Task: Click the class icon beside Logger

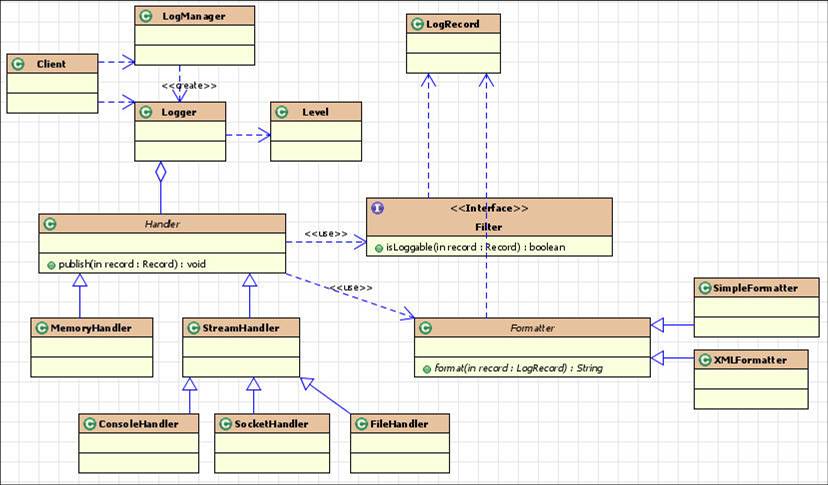Action: click(146, 112)
